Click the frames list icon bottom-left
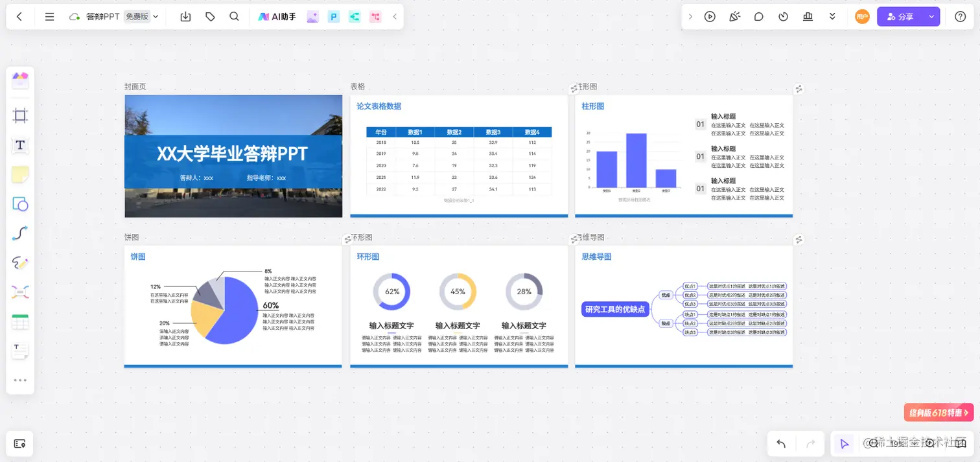The image size is (980, 462). pyautogui.click(x=19, y=444)
